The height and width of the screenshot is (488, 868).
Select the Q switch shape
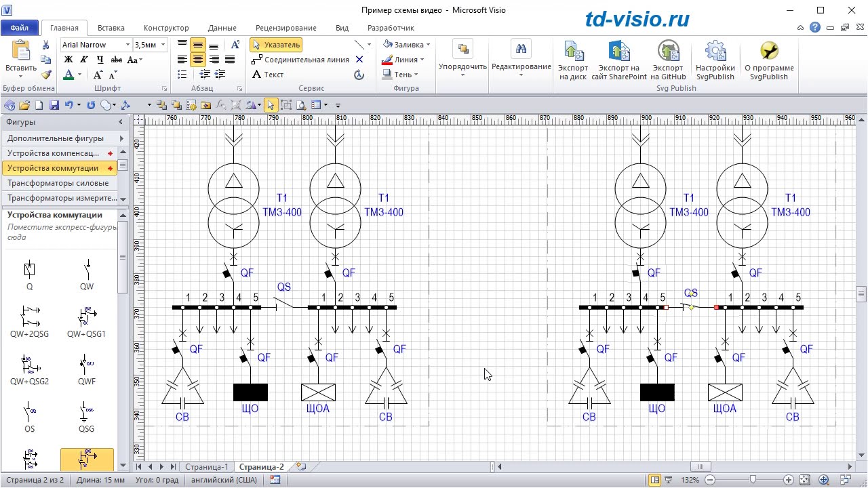29,274
